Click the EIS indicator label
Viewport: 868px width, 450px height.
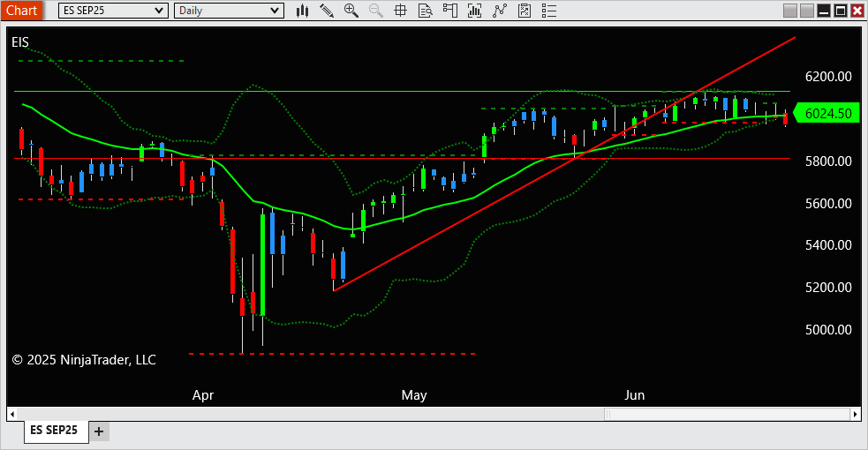click(x=20, y=42)
